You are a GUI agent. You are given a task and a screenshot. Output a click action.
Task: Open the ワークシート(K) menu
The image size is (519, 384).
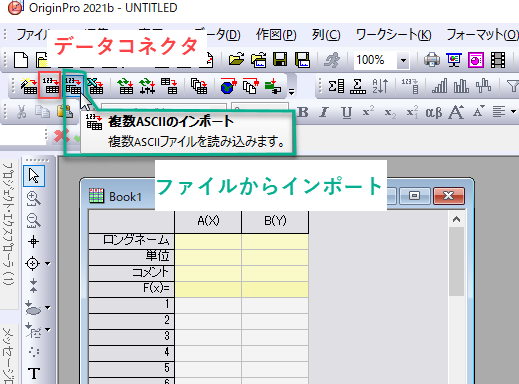393,35
